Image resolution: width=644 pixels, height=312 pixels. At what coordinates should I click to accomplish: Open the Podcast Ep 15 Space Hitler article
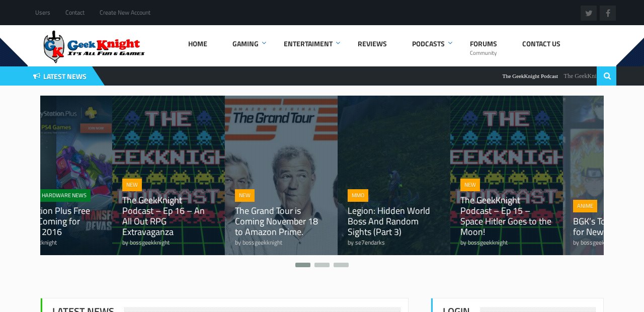click(506, 216)
